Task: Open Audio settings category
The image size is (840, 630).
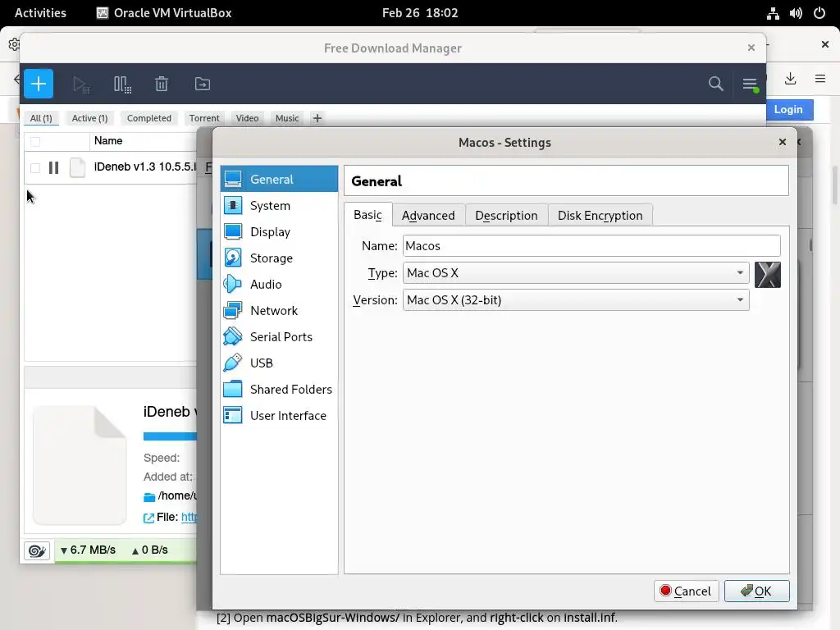Action: (279, 284)
